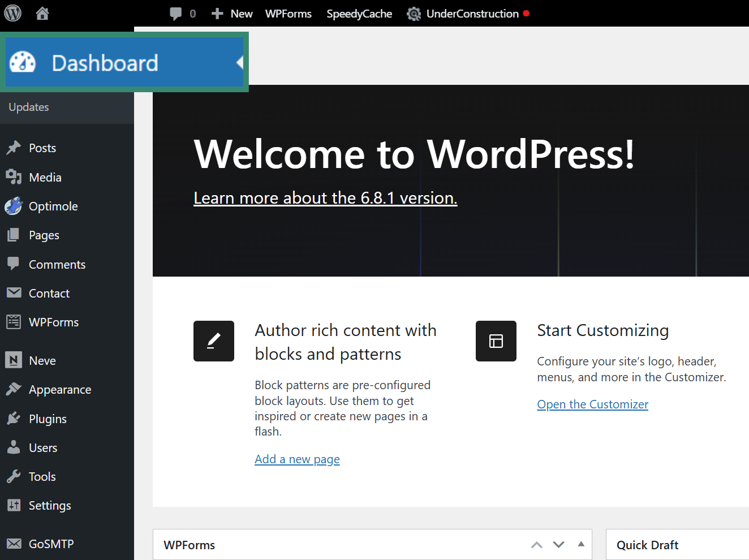Select the Posts pushpin icon in sidebar
The image size is (749, 560).
click(x=14, y=148)
